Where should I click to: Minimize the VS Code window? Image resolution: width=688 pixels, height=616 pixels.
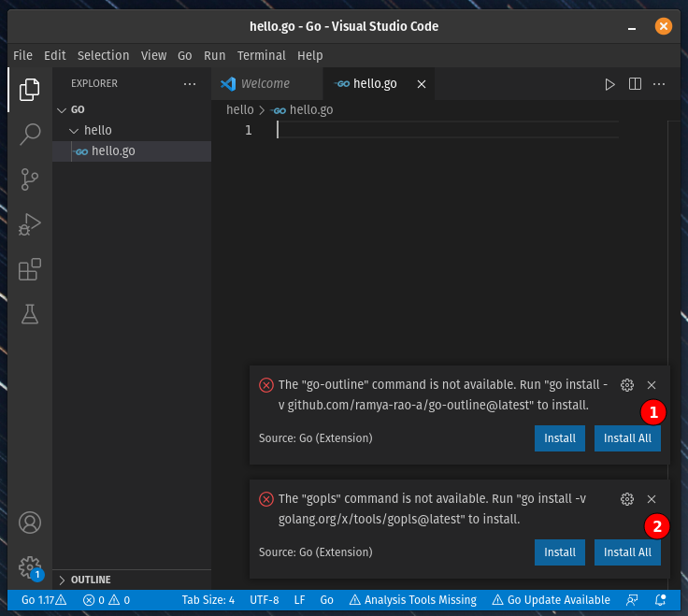pyautogui.click(x=632, y=27)
